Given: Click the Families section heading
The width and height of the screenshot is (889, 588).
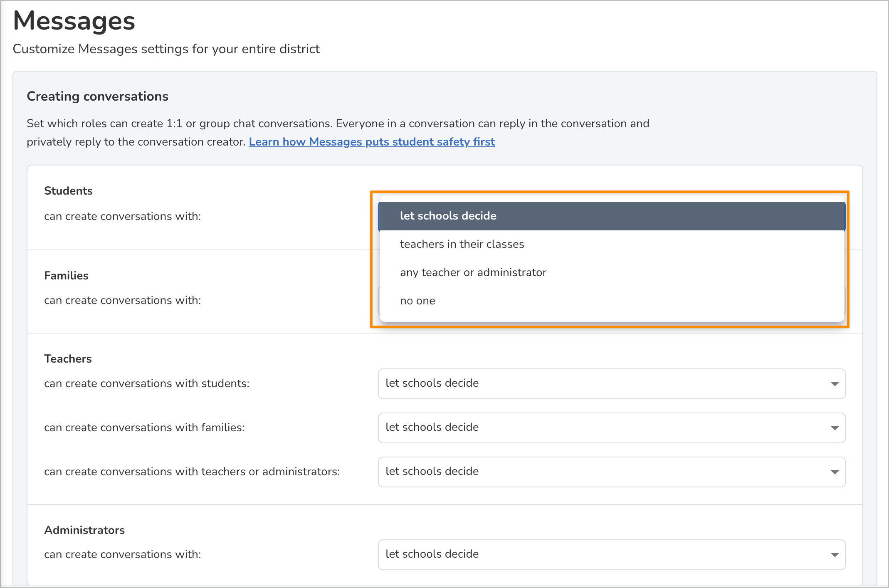Looking at the screenshot, I should pyautogui.click(x=66, y=276).
